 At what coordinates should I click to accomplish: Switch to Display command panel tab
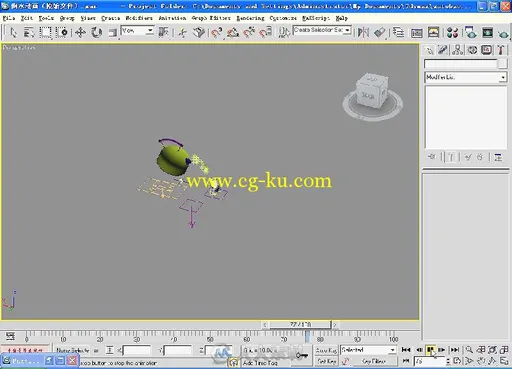487,50
